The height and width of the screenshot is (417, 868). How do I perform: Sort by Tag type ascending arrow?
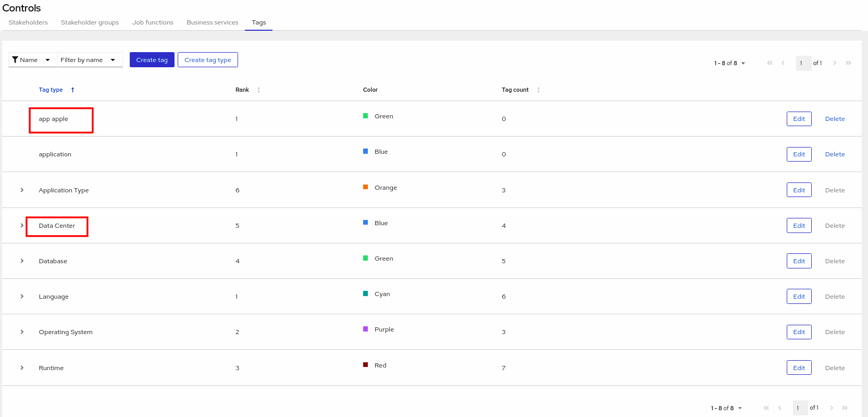tap(72, 90)
